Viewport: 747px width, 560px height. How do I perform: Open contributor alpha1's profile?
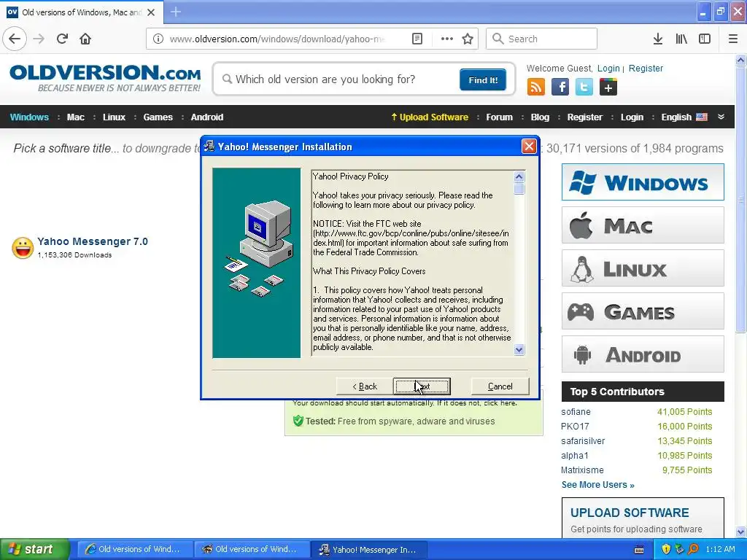coord(575,456)
